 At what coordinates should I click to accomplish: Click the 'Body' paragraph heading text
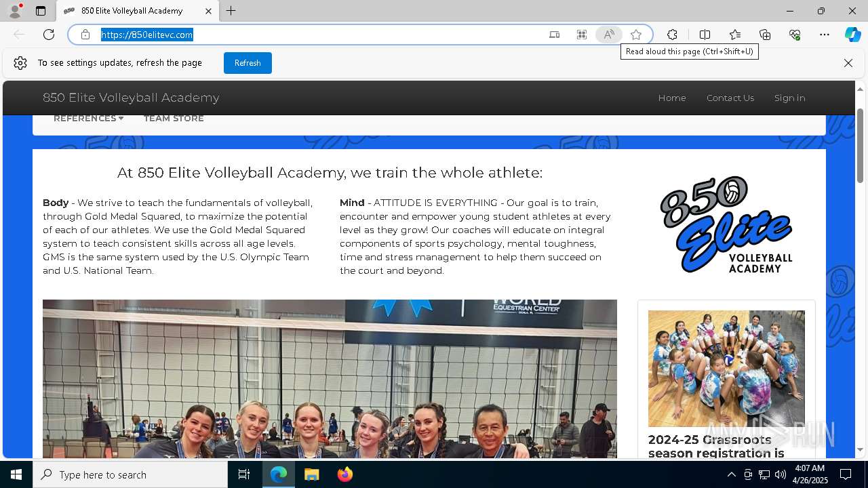(56, 203)
